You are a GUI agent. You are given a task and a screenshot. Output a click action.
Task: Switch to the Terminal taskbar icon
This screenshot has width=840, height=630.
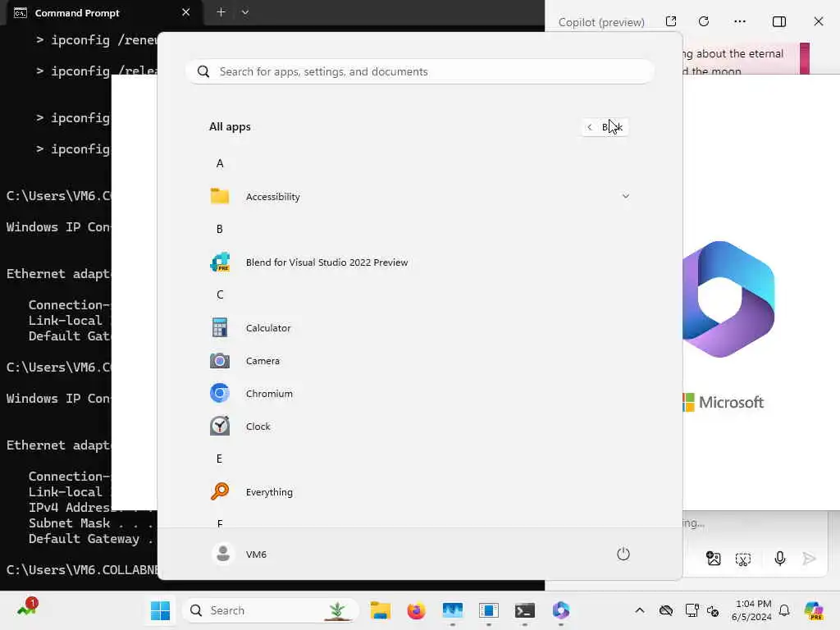coord(524,610)
